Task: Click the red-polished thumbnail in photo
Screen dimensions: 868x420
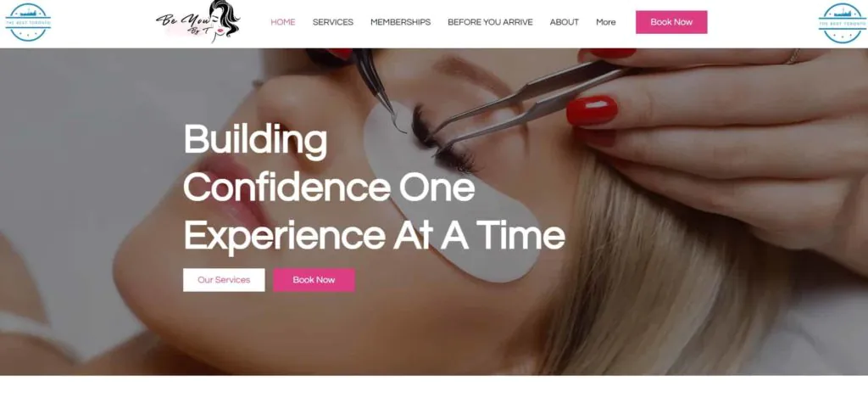Action: (x=592, y=110)
